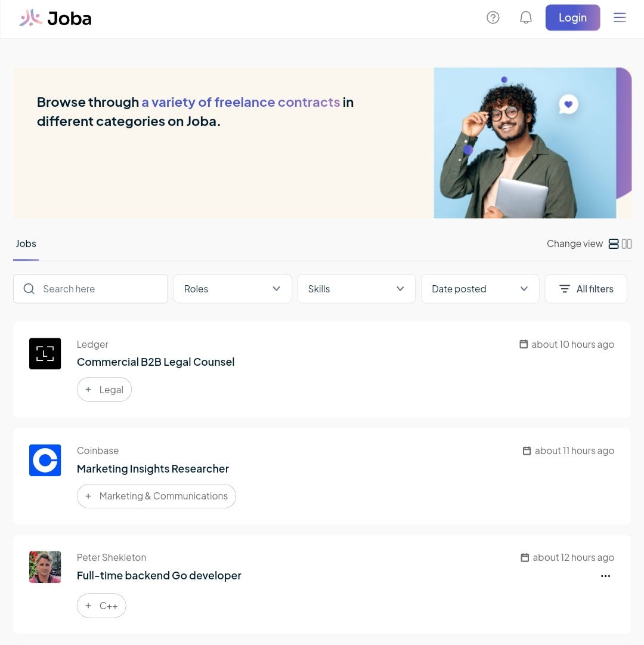Open the Roles dropdown
The width and height of the screenshot is (644, 645).
pos(233,288)
